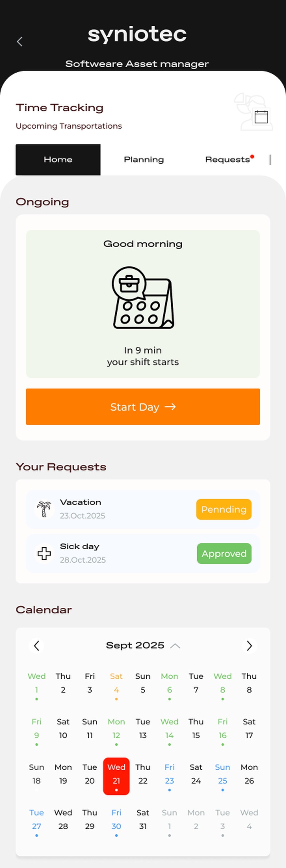This screenshot has width=286, height=868.
Task: Tap the Sick day cross icon
Action: [x=44, y=553]
